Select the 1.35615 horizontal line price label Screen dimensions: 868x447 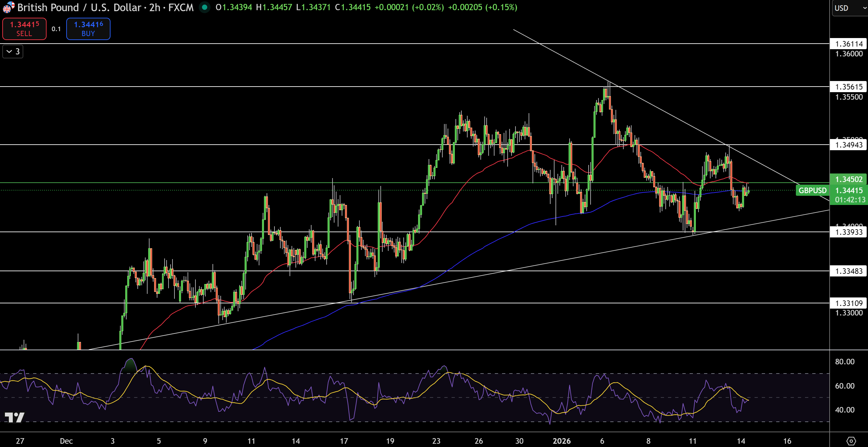(848, 87)
